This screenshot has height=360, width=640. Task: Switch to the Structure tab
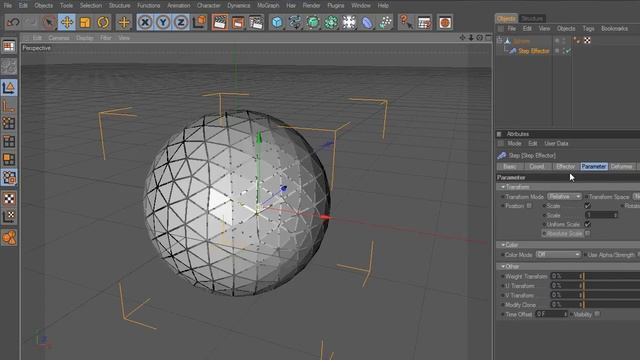pos(532,18)
